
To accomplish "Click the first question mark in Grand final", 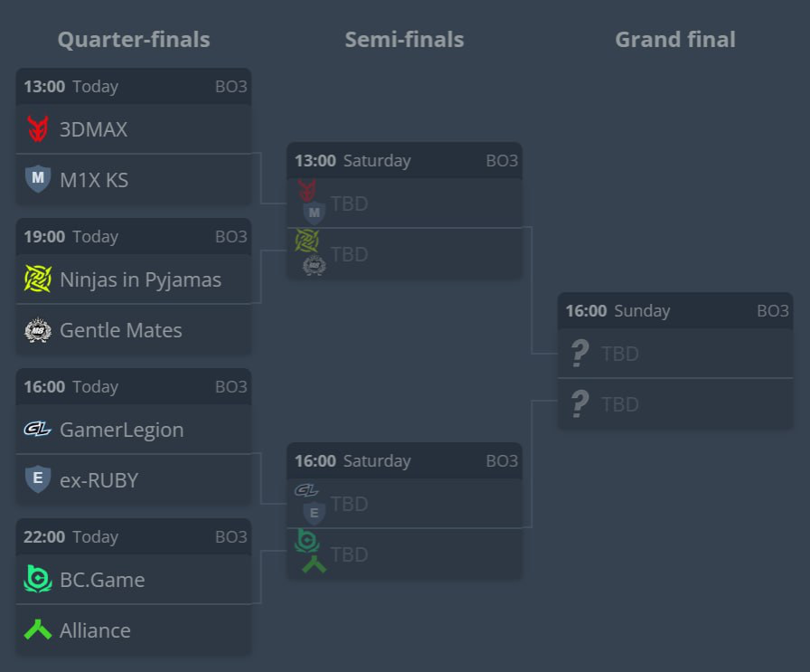I will 579,354.
